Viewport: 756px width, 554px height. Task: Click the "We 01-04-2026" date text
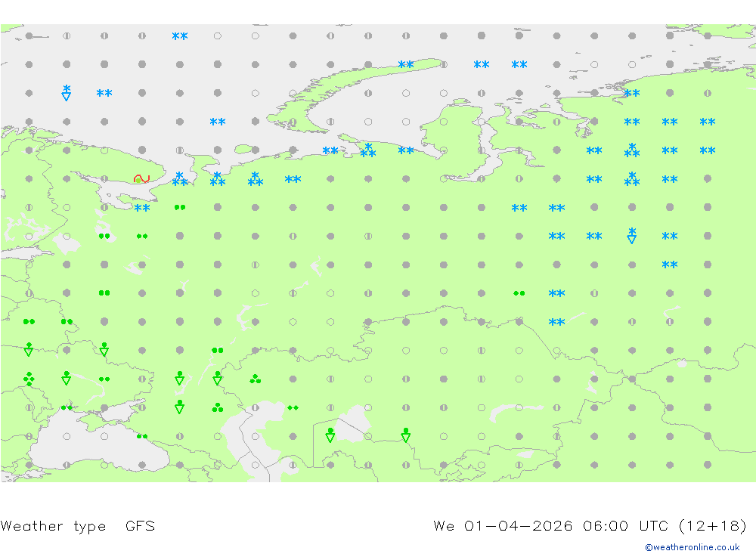pos(503,525)
